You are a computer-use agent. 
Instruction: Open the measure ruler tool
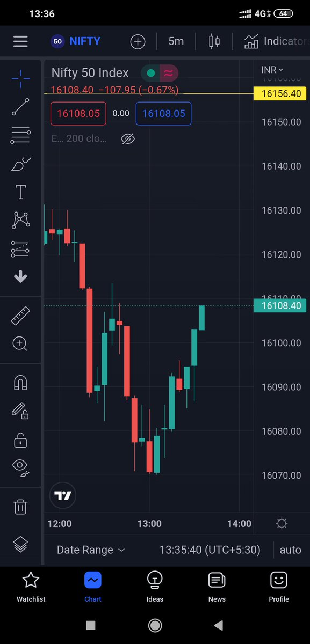[x=20, y=316]
